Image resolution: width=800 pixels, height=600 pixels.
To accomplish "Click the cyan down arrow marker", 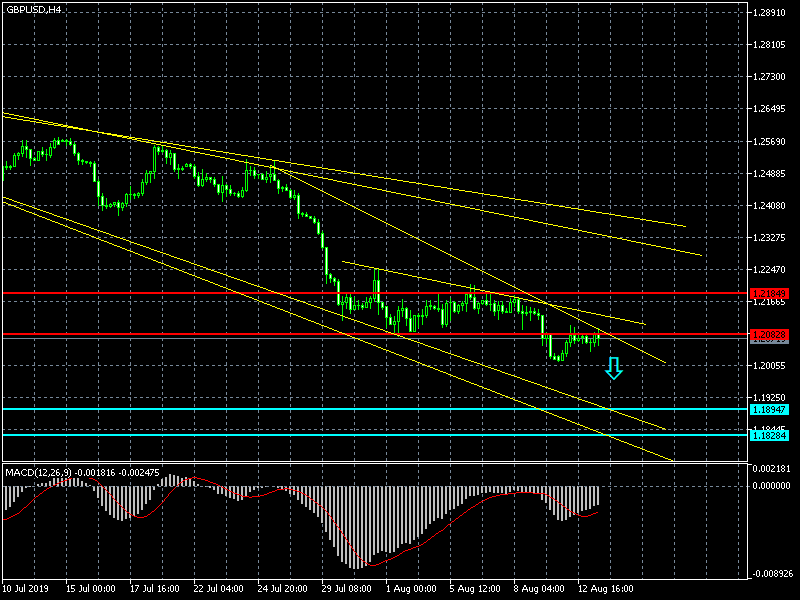I will click(614, 368).
